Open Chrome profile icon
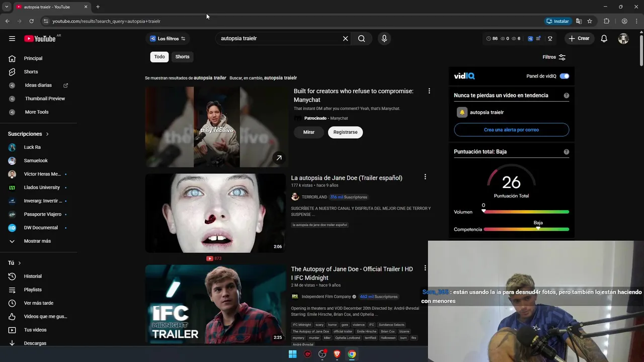 click(x=624, y=21)
